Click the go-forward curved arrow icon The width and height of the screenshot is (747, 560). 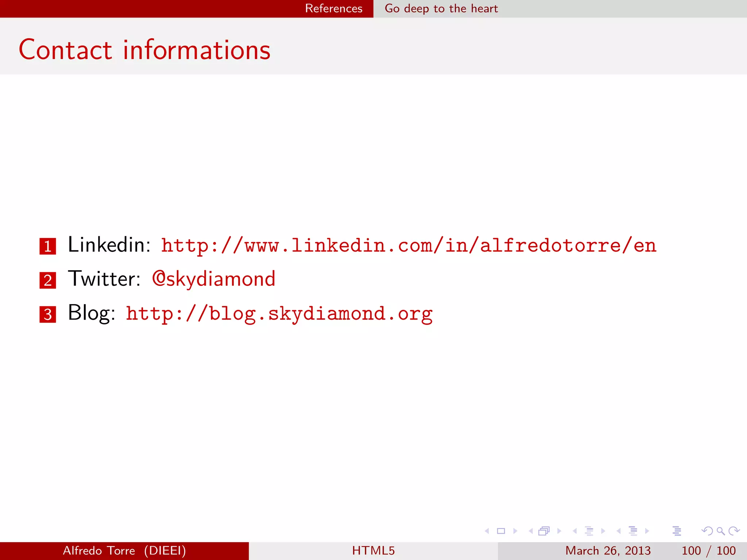(x=734, y=531)
